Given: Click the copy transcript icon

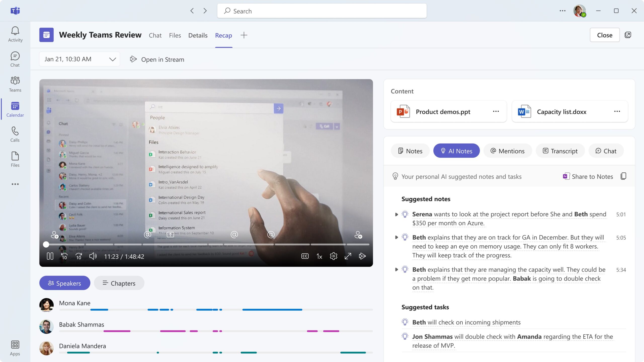Looking at the screenshot, I should coord(623,176).
